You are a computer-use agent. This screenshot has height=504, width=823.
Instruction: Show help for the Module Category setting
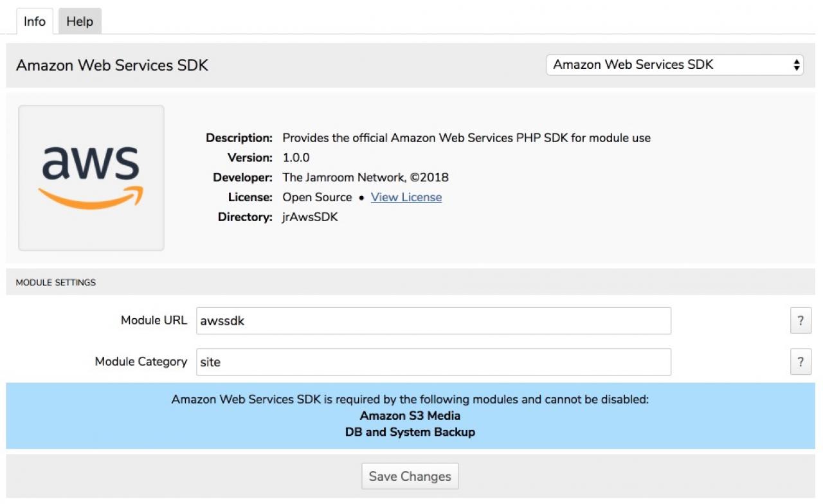pyautogui.click(x=800, y=362)
